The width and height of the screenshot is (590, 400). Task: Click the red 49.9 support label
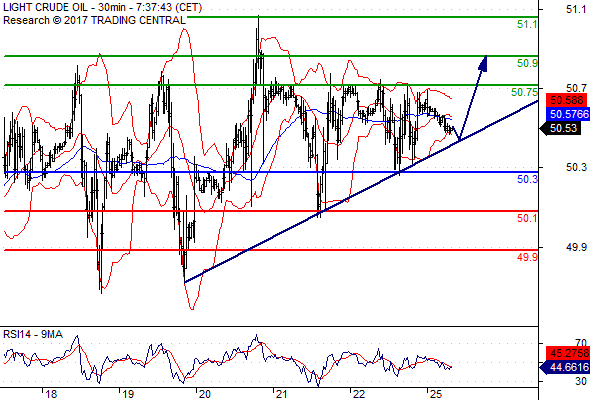527,257
